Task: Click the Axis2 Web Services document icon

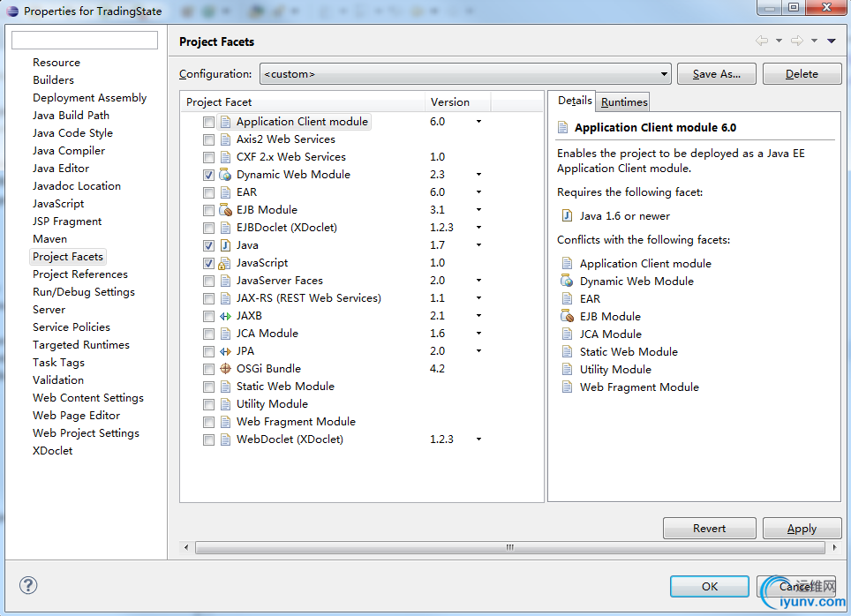Action: [x=225, y=139]
